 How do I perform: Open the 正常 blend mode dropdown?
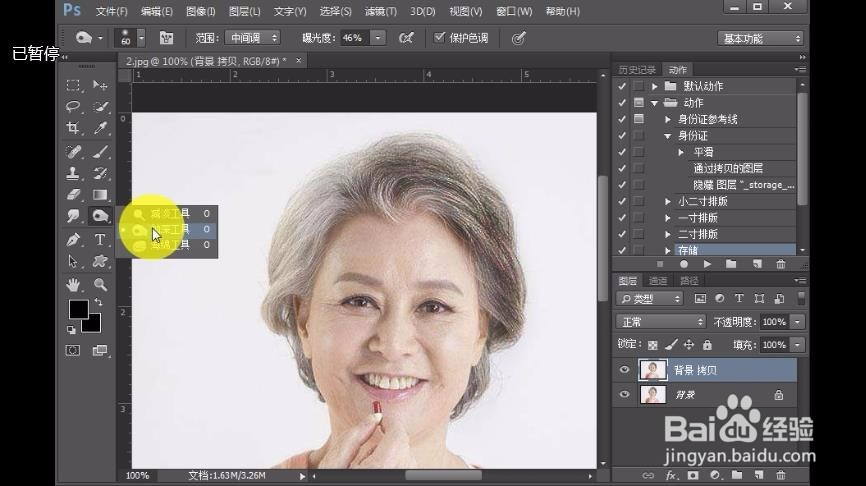(x=661, y=321)
